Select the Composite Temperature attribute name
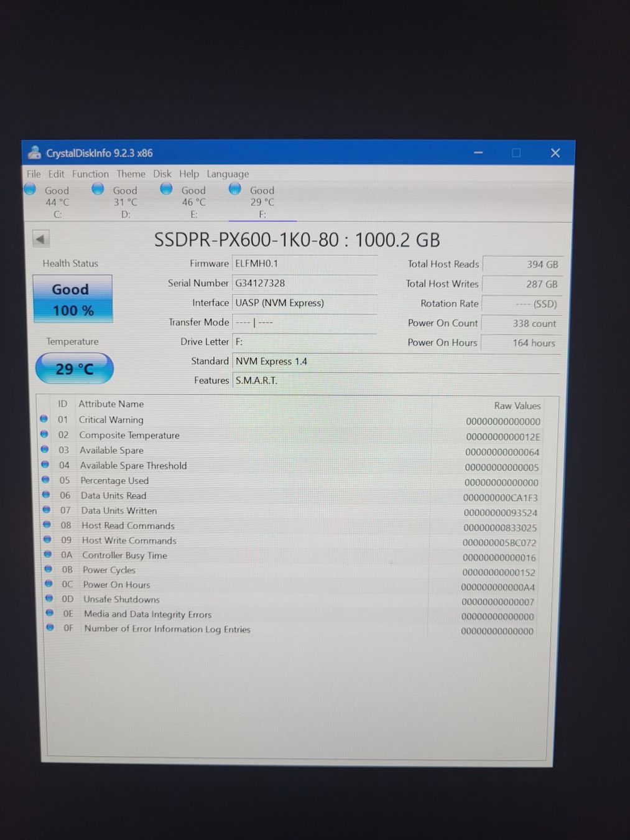 click(129, 436)
